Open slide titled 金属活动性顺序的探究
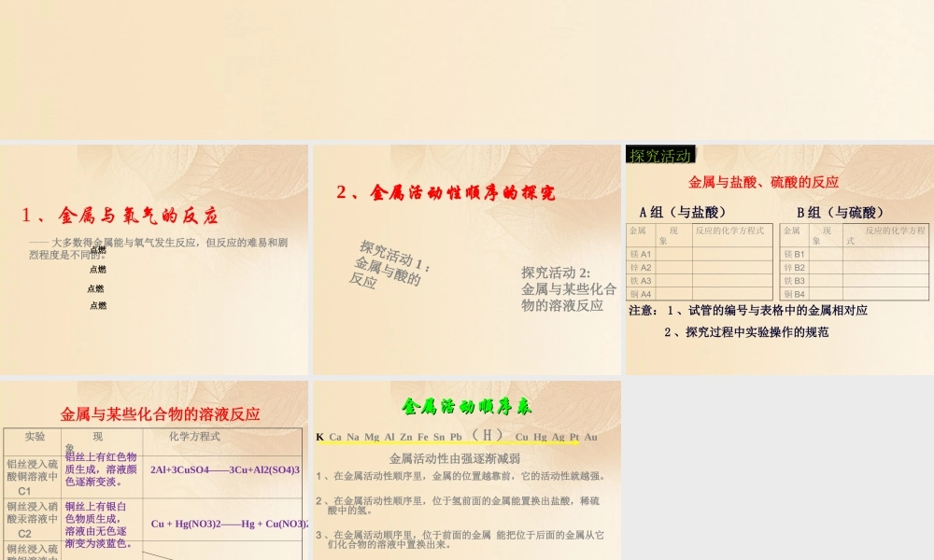934x560 pixels. [467, 259]
